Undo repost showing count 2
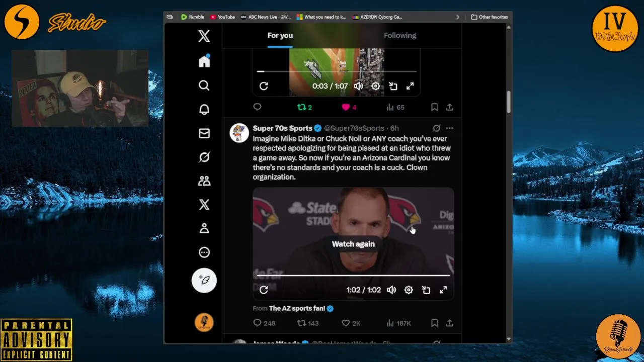The width and height of the screenshot is (644, 362). coord(304,107)
